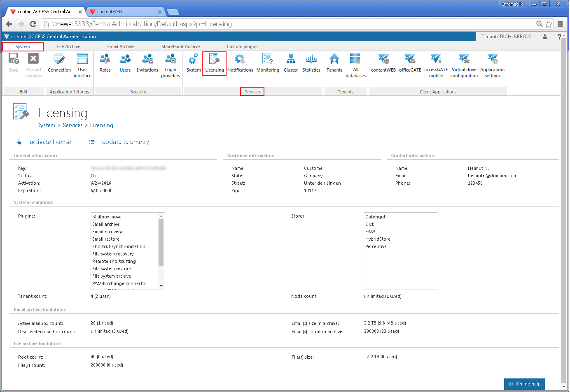Open the Notifications page
The image size is (570, 392).
pos(240,63)
